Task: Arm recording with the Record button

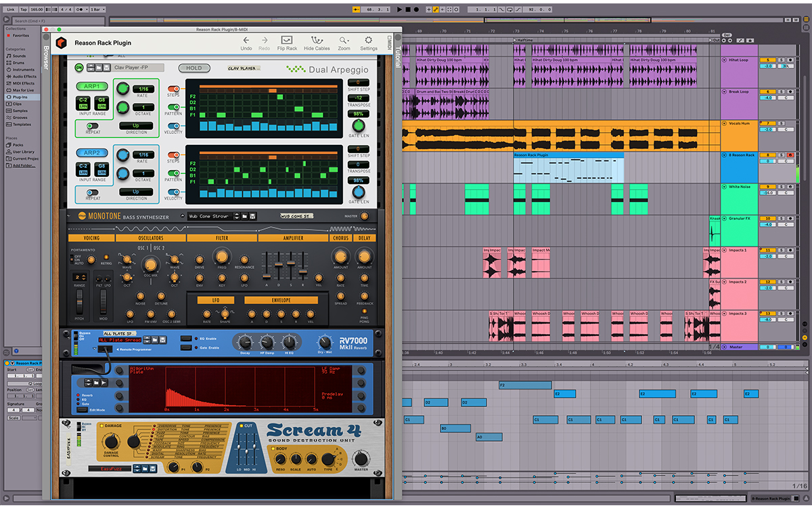Action: click(416, 9)
